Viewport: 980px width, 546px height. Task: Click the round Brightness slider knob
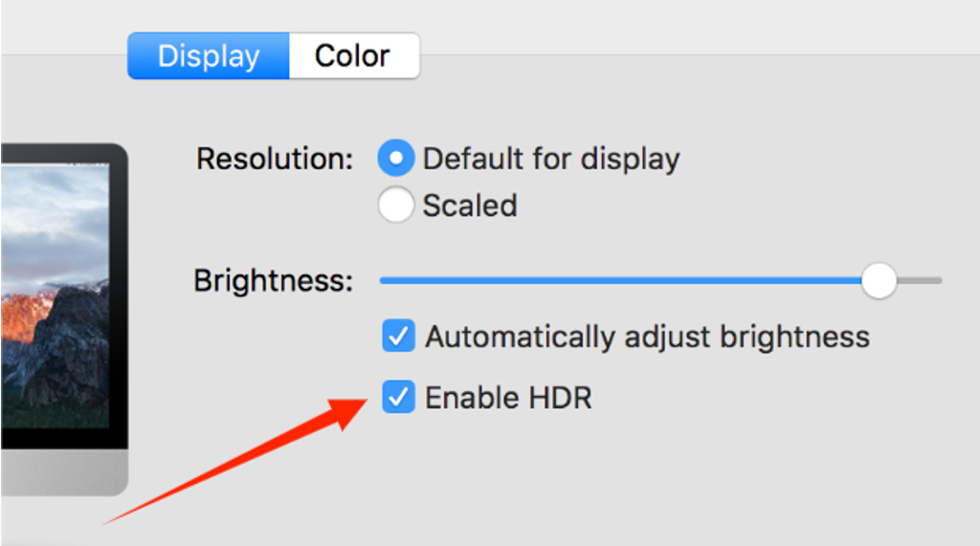pos(879,280)
